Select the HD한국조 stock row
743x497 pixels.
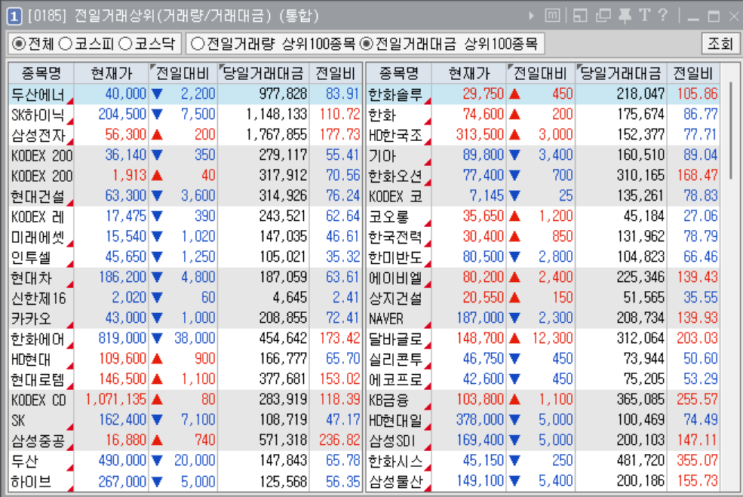coord(543,135)
